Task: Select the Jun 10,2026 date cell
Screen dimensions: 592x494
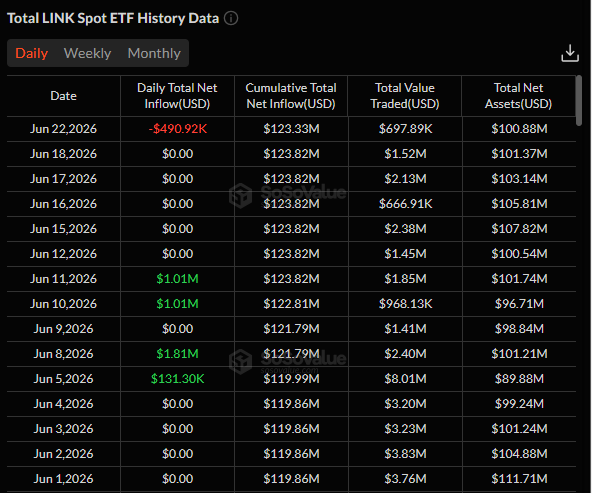Action: (63, 304)
